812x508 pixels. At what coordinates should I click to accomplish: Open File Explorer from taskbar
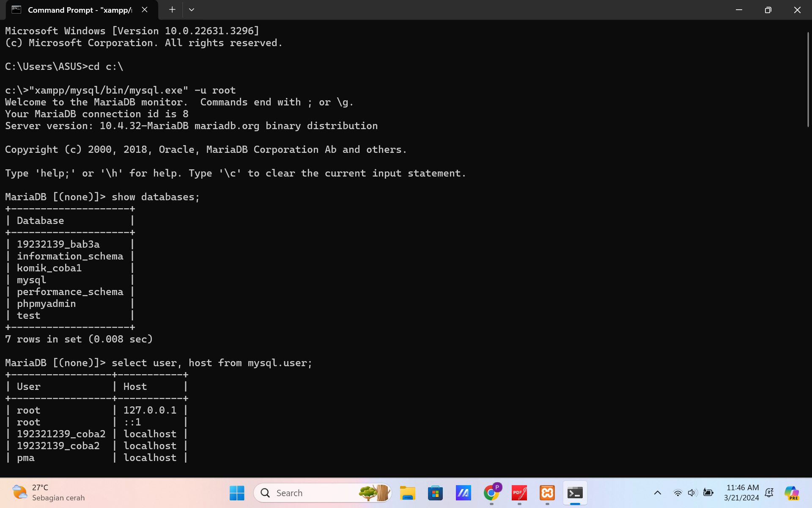tap(407, 493)
